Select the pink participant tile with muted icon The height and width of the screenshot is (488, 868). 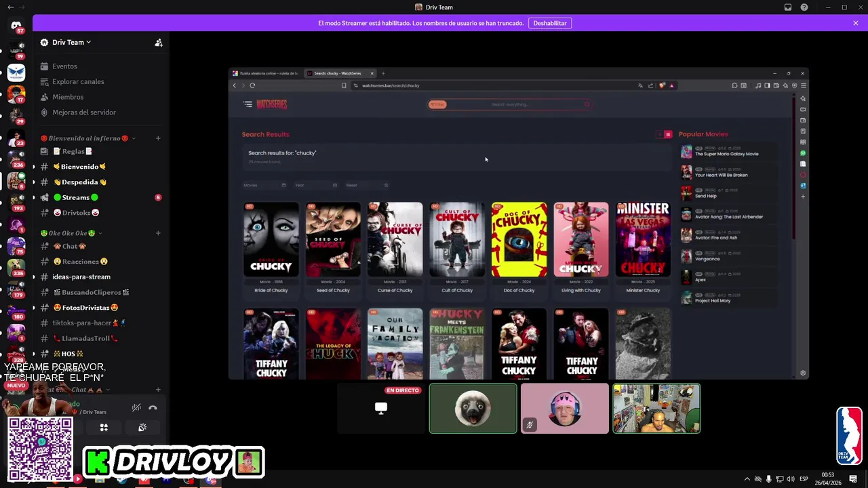coord(565,408)
